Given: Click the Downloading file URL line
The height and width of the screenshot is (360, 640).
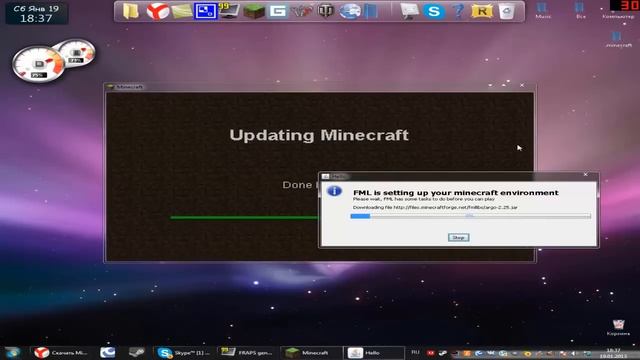Looking at the screenshot, I should pos(435,207).
